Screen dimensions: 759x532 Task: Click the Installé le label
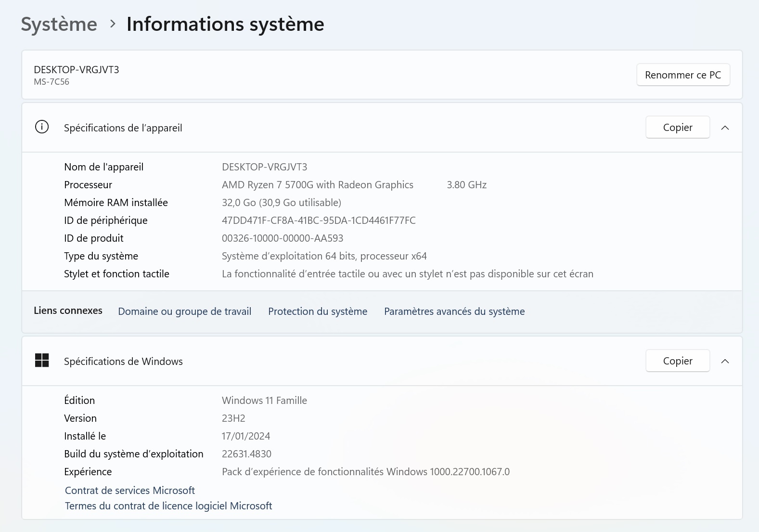85,436
